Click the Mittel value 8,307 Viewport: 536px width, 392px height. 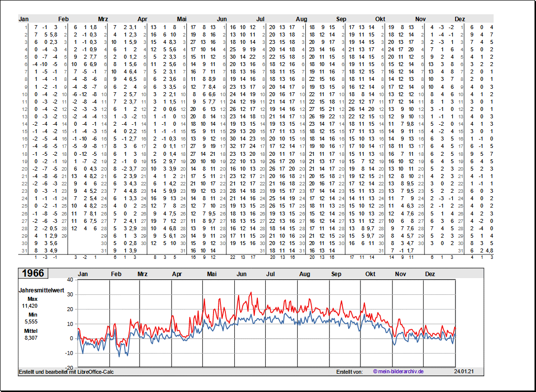click(32, 338)
